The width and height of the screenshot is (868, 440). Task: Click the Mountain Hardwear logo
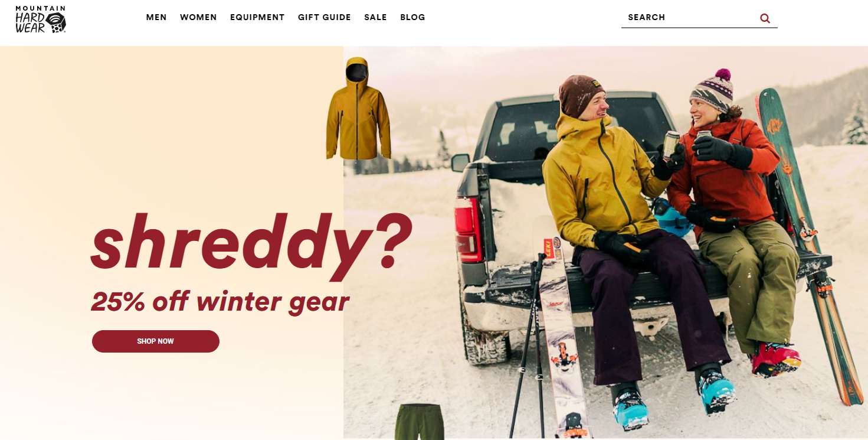41,19
